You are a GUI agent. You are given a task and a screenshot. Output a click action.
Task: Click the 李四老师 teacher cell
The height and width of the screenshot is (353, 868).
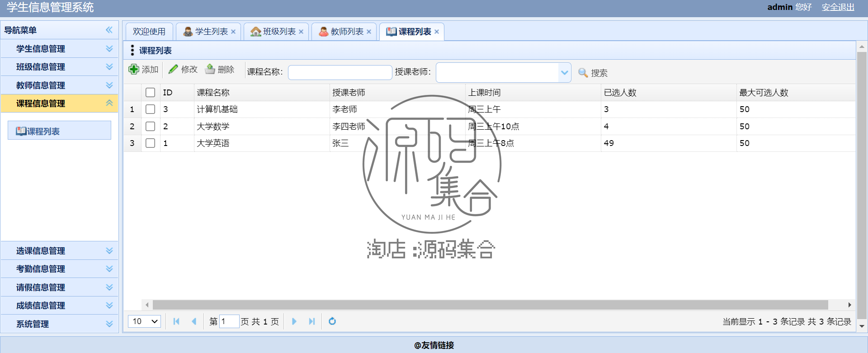(x=398, y=126)
